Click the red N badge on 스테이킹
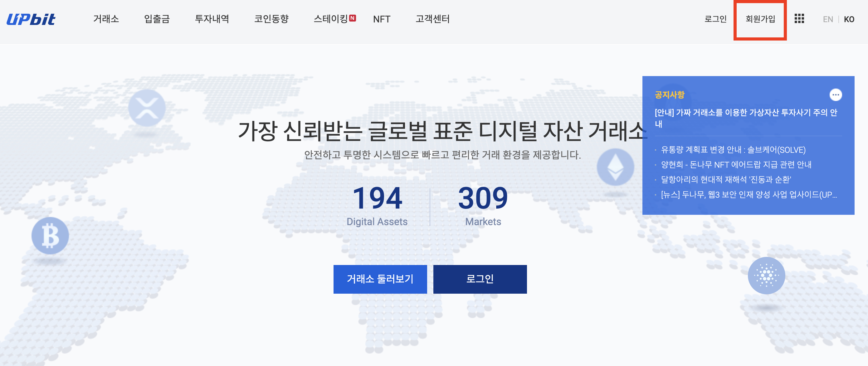Screen dimensions: 868x366 pos(353,18)
